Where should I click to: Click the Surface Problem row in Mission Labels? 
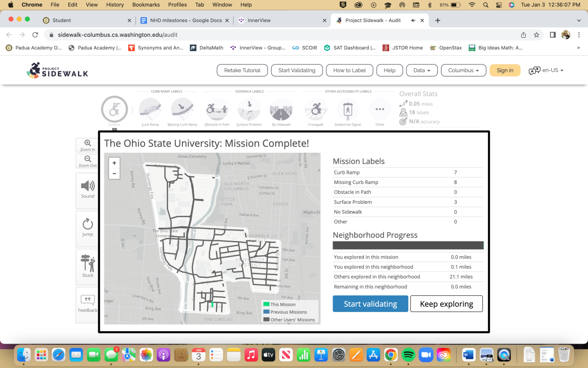click(408, 202)
